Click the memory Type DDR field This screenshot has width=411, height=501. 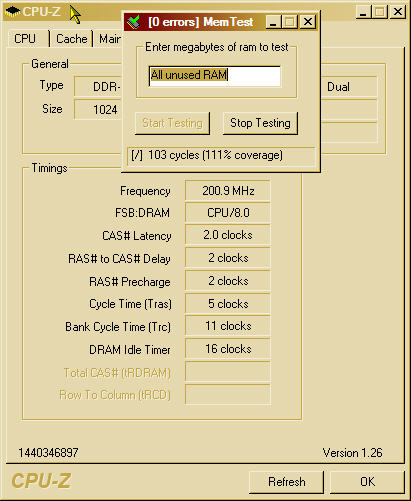(98, 87)
